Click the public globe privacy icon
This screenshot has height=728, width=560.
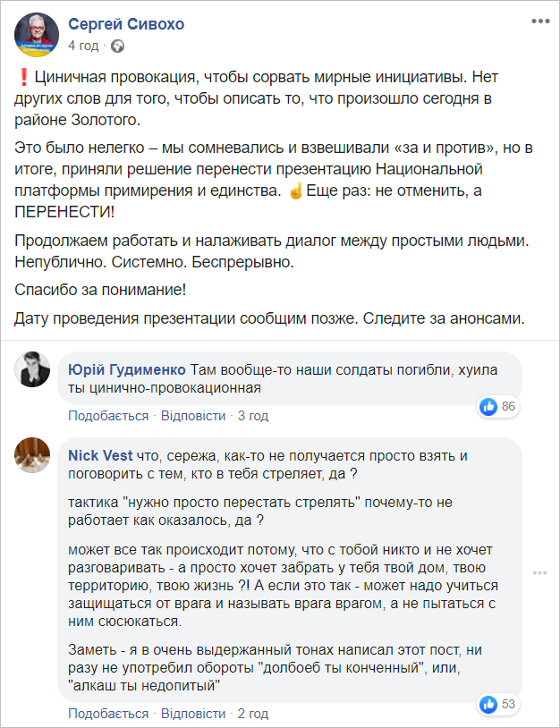[118, 45]
